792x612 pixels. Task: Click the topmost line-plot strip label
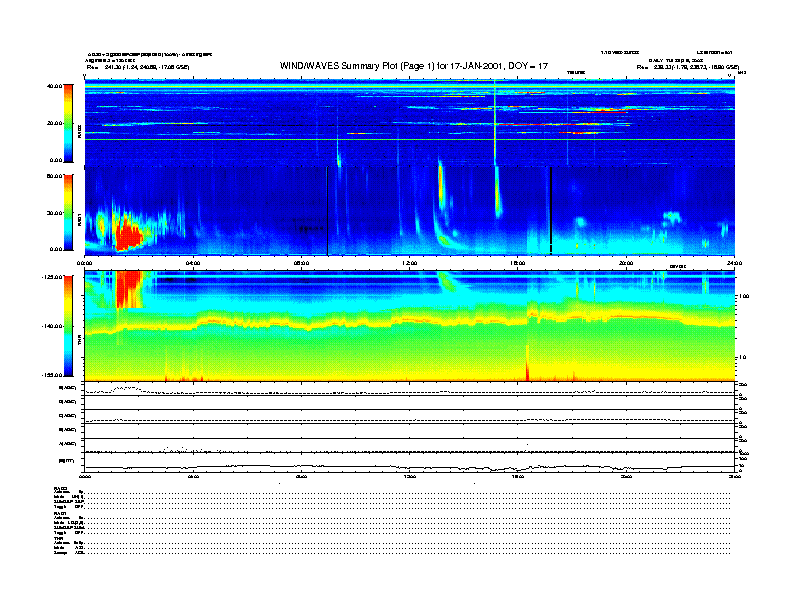pyautogui.click(x=68, y=388)
